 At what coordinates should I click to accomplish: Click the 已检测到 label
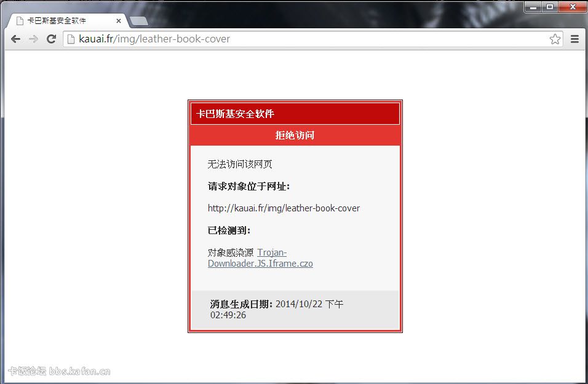pyautogui.click(x=229, y=230)
